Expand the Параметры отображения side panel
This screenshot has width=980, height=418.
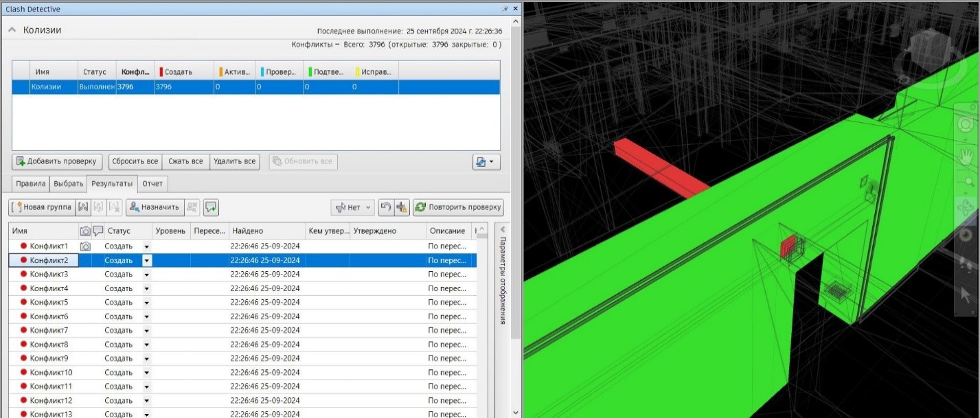[502, 229]
